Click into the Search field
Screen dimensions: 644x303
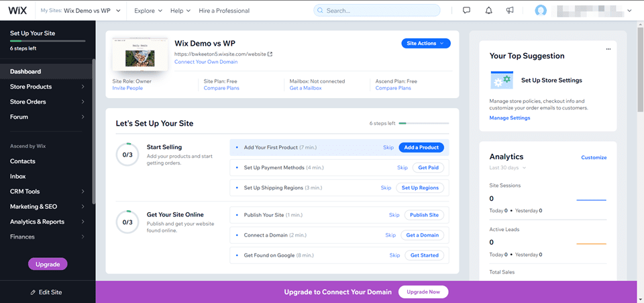[376, 11]
